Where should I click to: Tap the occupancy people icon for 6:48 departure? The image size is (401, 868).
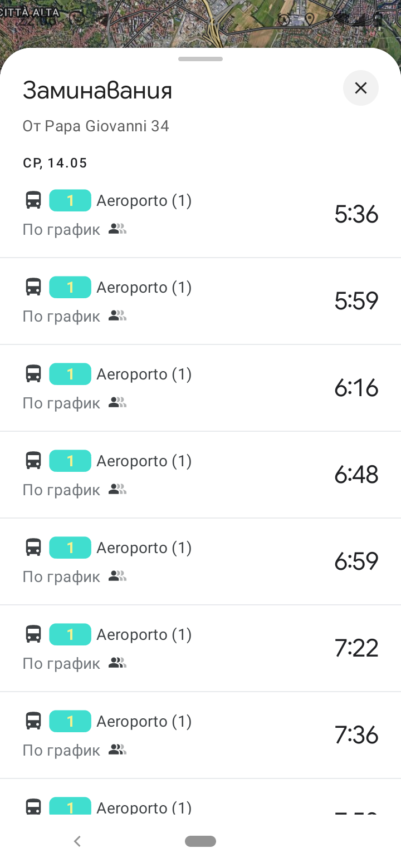(118, 490)
